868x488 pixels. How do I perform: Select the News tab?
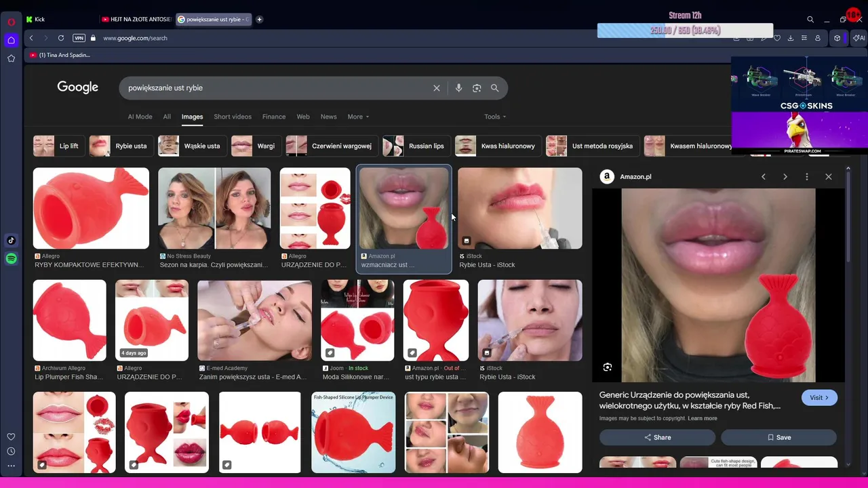click(328, 117)
